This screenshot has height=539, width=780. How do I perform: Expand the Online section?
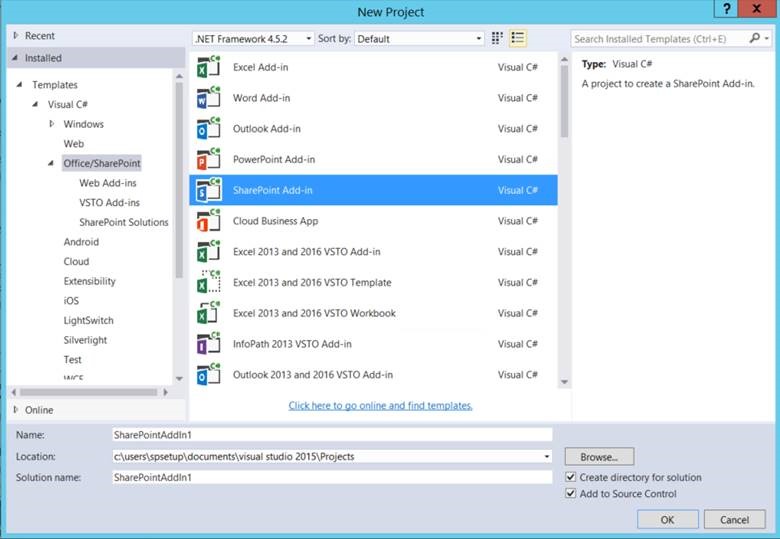point(16,410)
